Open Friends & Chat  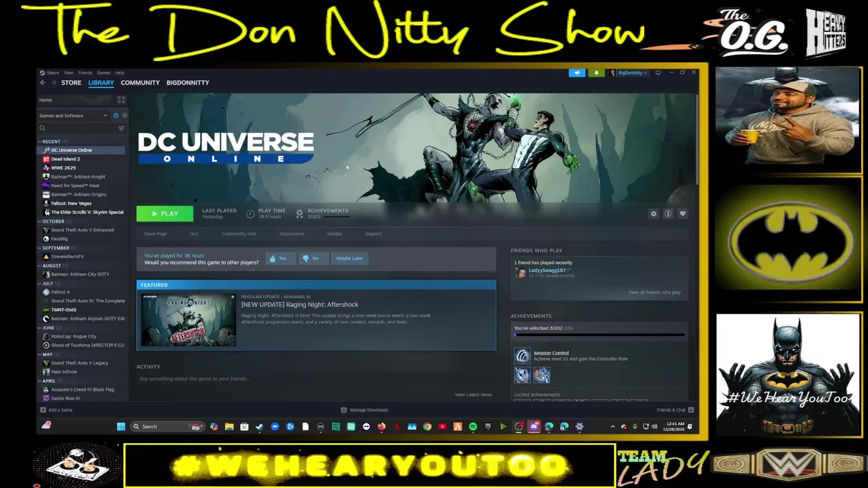coord(675,410)
